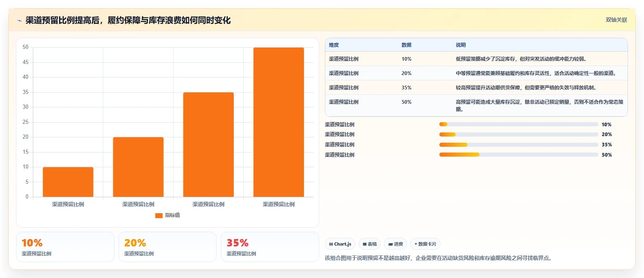Click the 指标值 legend label
This screenshot has height=278, width=644.
[172, 215]
